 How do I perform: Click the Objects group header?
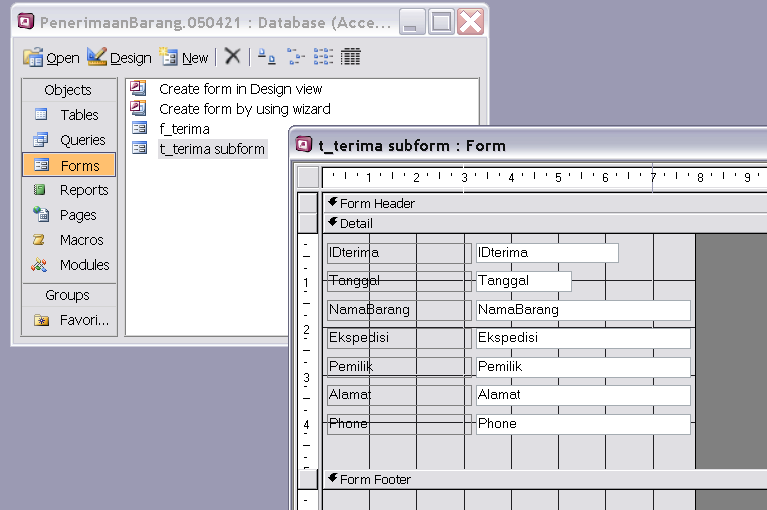point(69,90)
